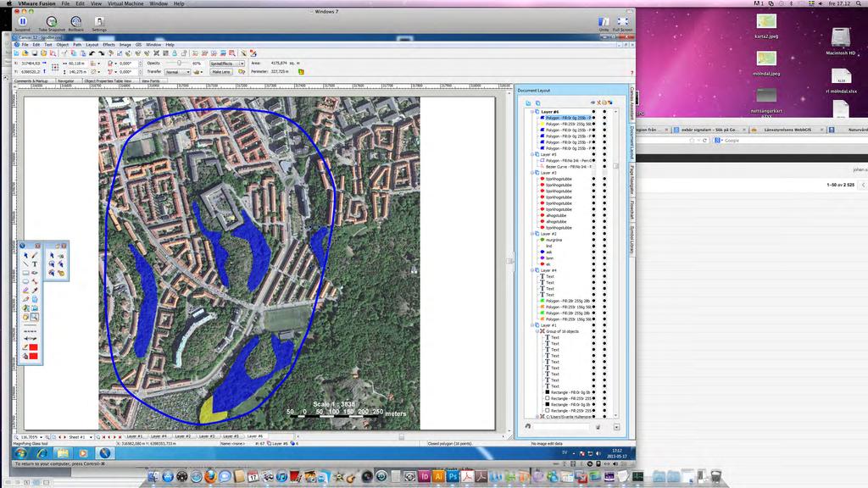Select the Text tool in Canvas toolbox
Screen dimensions: 868x488
34,264
